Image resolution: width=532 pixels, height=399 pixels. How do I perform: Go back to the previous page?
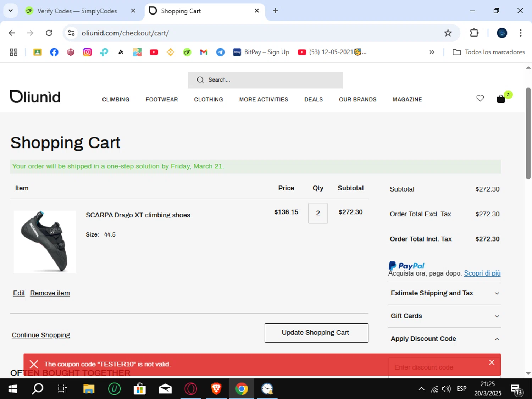pyautogui.click(x=12, y=33)
